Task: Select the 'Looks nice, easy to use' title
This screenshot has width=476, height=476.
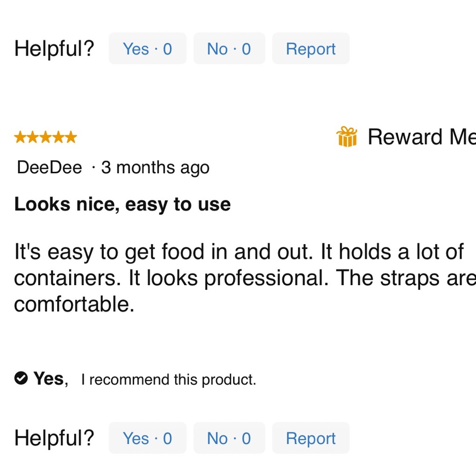Action: pos(122,204)
